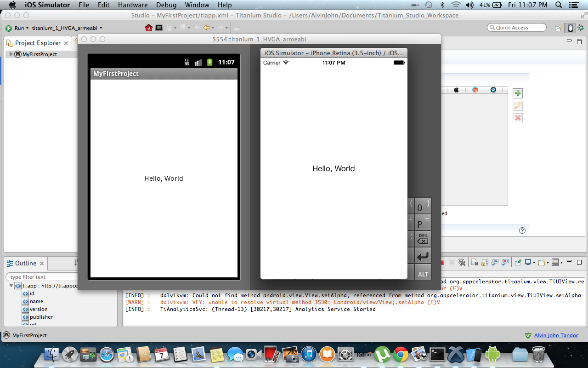Open the Edit menu
Screen dimensions: 588x368
104,5
